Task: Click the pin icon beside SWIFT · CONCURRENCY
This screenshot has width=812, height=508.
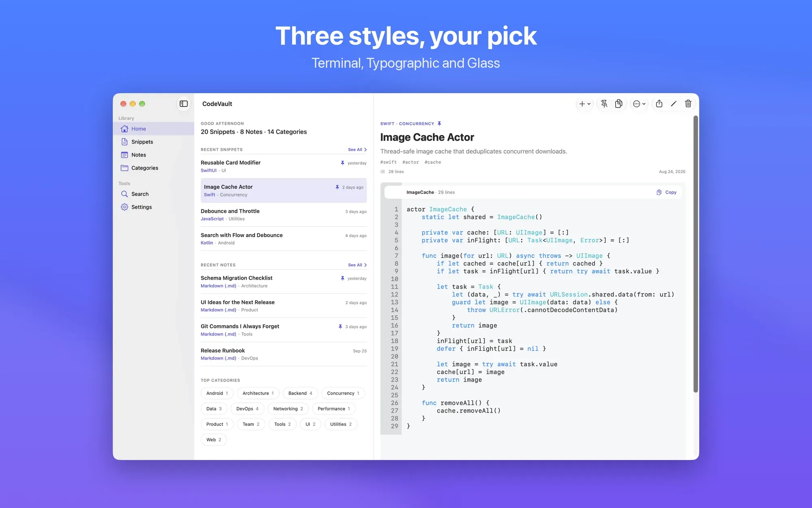Action: pos(439,124)
